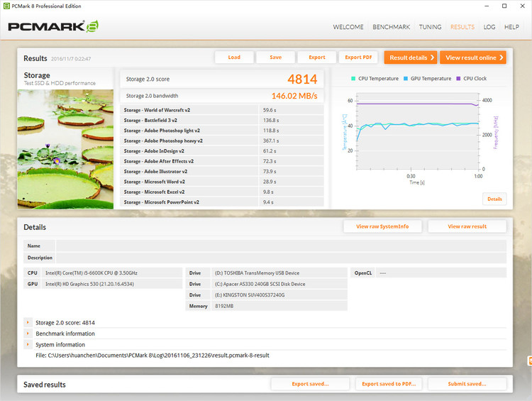532x401 pixels.
Task: Select the Adobe InDesign v2 row
Action: [222, 150]
